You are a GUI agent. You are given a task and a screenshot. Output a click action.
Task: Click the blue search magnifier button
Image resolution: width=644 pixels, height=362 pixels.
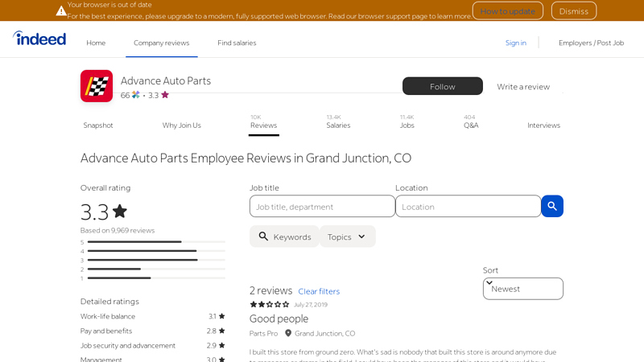click(552, 206)
